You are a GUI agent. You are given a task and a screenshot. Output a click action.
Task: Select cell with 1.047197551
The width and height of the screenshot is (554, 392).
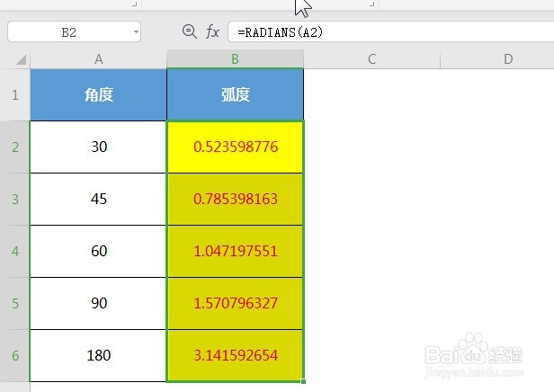235,252
